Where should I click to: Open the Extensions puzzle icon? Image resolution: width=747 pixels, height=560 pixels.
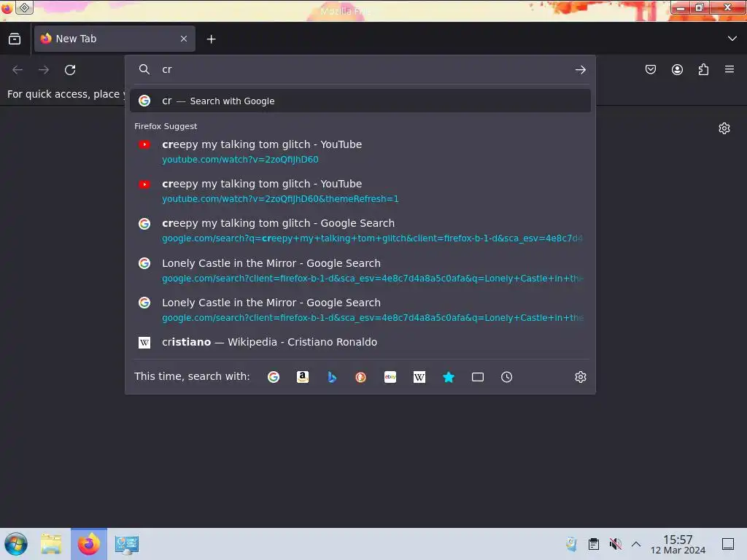click(x=703, y=69)
